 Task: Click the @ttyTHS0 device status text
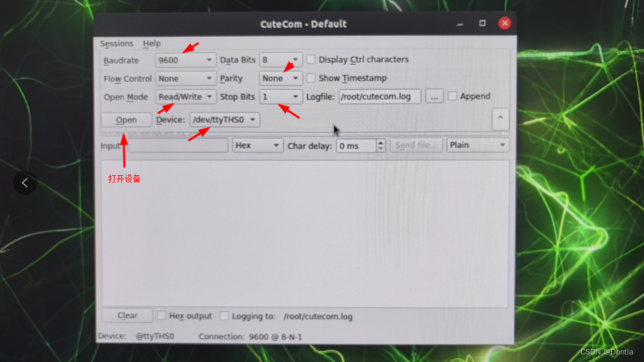155,336
